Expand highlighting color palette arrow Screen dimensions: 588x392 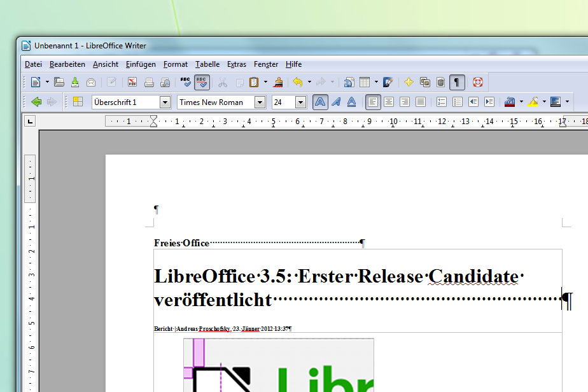pyautogui.click(x=545, y=102)
